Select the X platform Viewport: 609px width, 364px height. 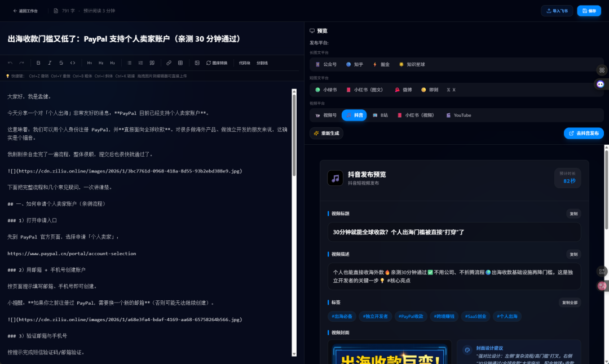point(451,90)
